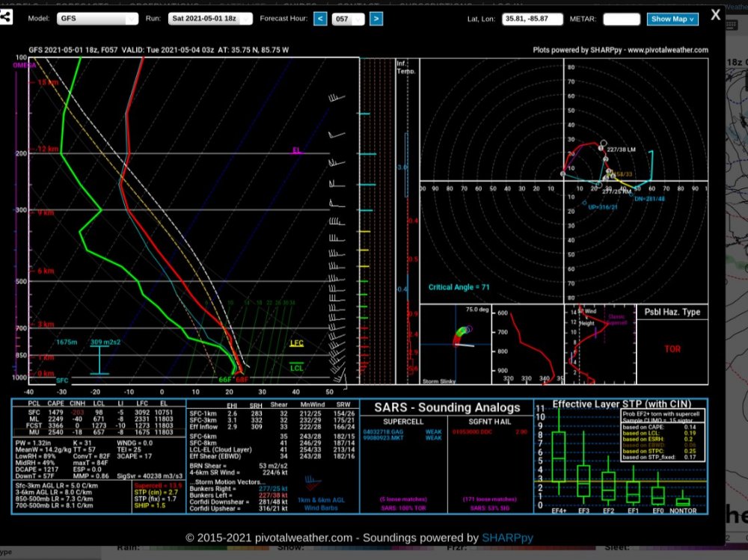748x560 pixels.
Task: Click the METAR station input box
Action: click(x=622, y=19)
